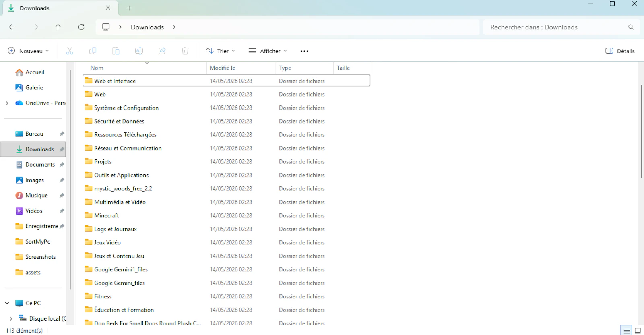Switch to large thumbnails view icon

(638, 331)
